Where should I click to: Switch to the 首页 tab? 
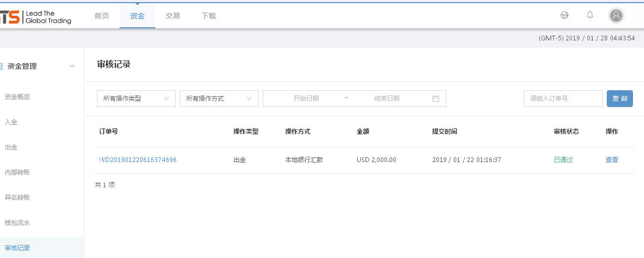(102, 16)
